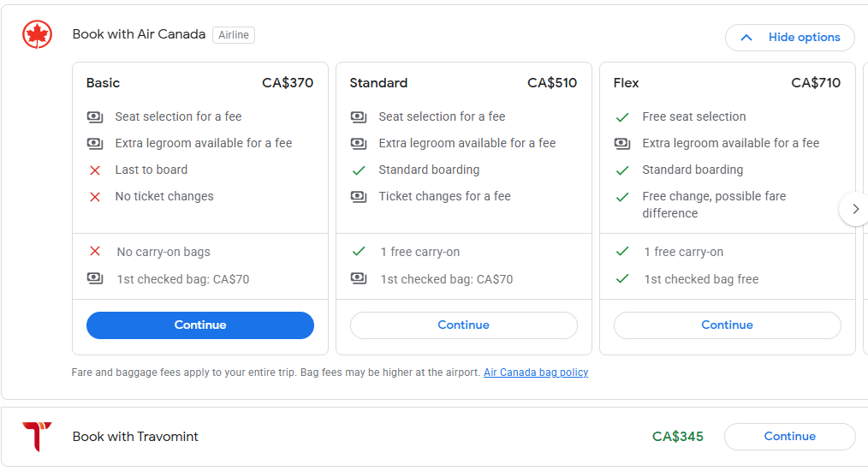Collapse fares with Hide options
This screenshot has width=868, height=471.
pyautogui.click(x=789, y=38)
